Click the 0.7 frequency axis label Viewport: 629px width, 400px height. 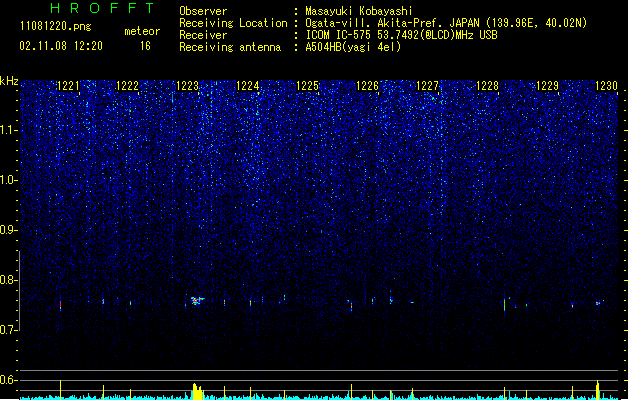coord(8,330)
